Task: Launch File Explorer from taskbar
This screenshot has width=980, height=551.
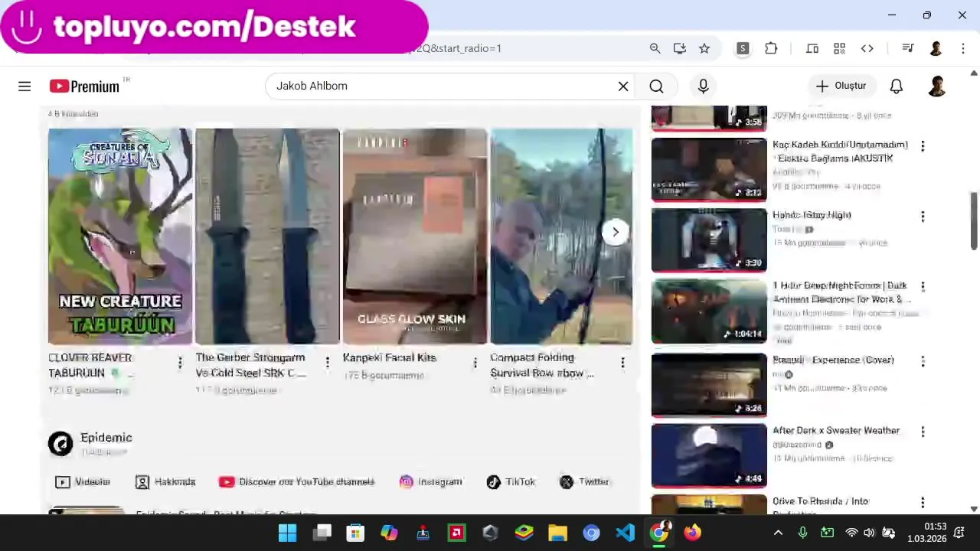Action: (x=557, y=533)
